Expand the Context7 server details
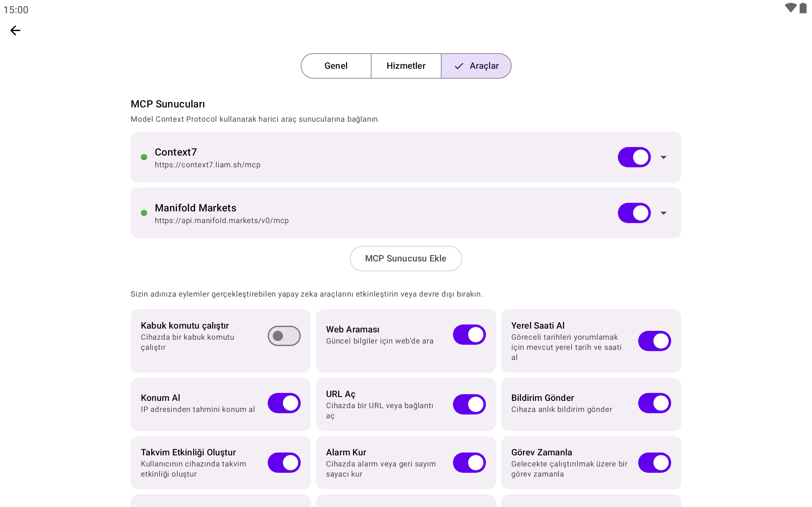The image size is (812, 507). (663, 157)
